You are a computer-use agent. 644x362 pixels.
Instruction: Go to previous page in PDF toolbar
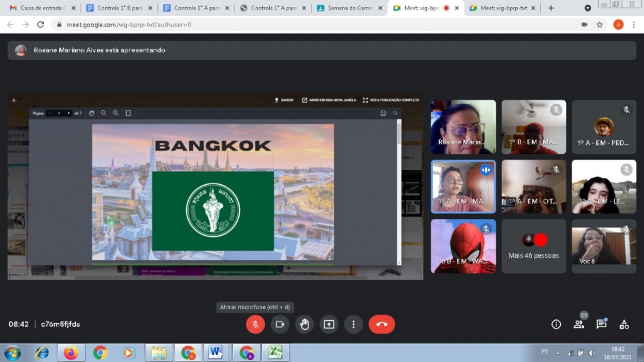coord(50,113)
